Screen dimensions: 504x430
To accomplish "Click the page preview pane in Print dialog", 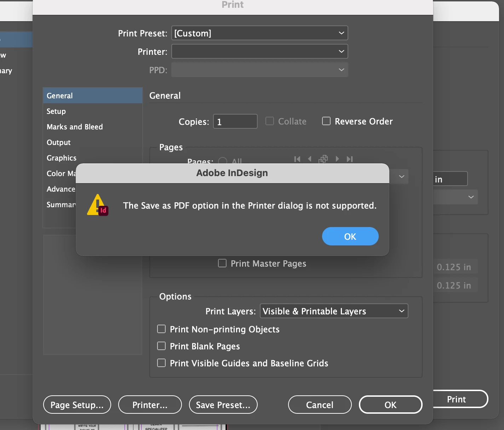I will (93, 295).
